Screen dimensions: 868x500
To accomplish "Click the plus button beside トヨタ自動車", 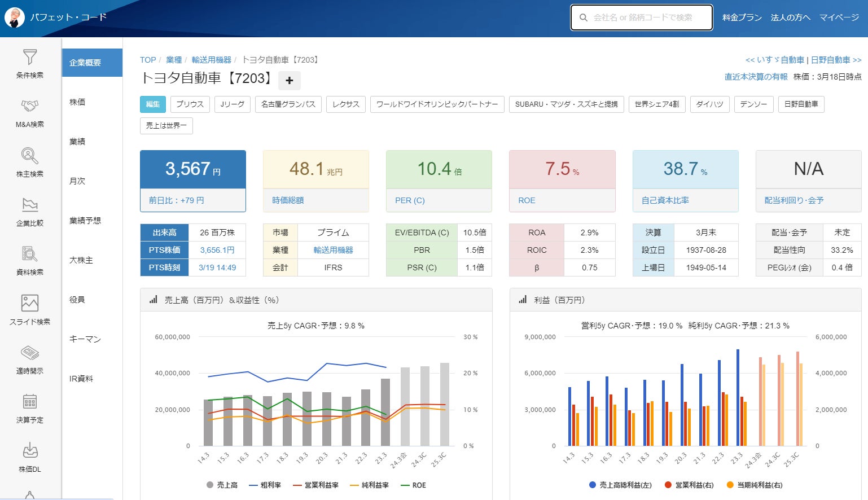I will [289, 81].
